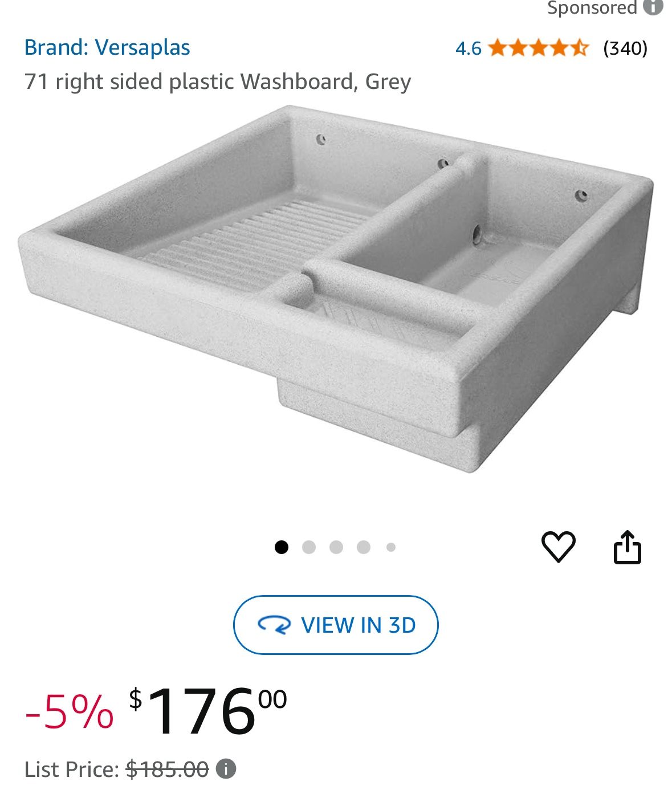Viewport: 672px width, 794px height.
Task: Switch to the second image dot
Action: [309, 547]
